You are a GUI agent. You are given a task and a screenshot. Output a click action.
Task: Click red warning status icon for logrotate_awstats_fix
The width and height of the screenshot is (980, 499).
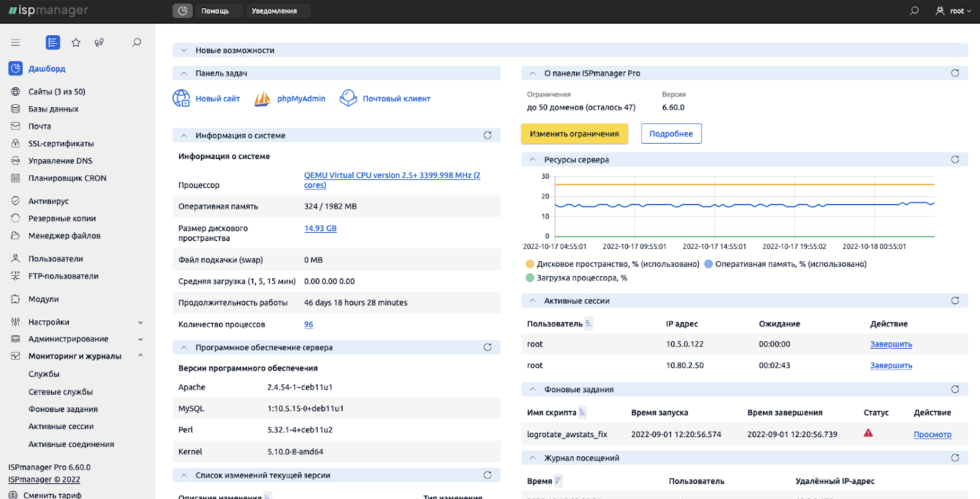click(x=868, y=434)
